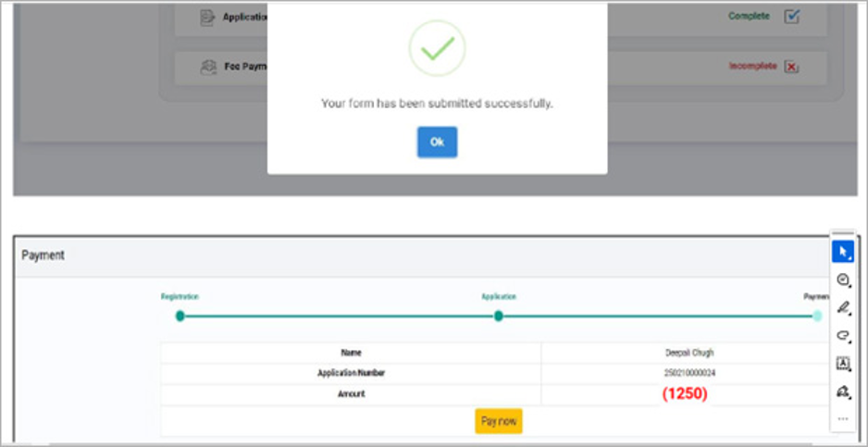The width and height of the screenshot is (868, 447).
Task: Open the more options ellipsis in annotation toolbar
Action: tap(842, 418)
